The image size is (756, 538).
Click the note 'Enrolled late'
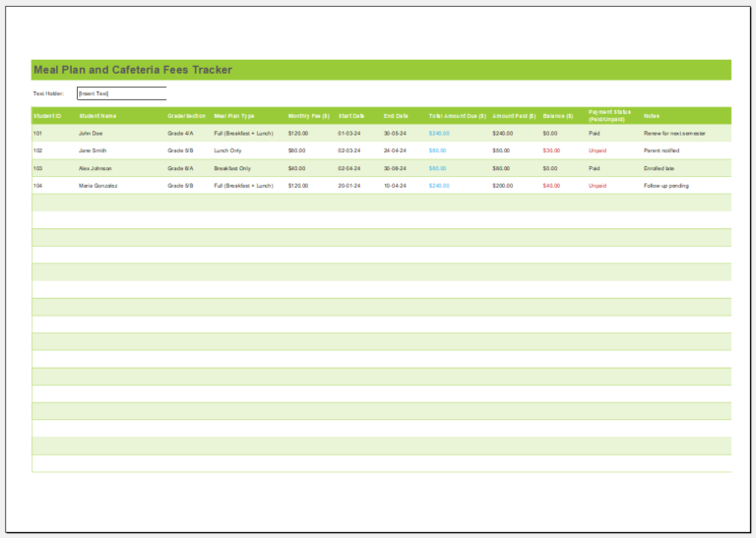pyautogui.click(x=659, y=168)
